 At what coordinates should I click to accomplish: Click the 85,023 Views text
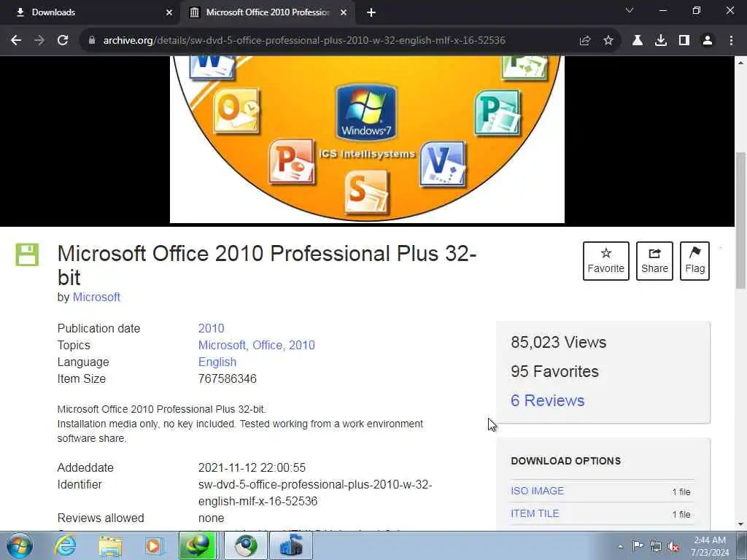(558, 343)
